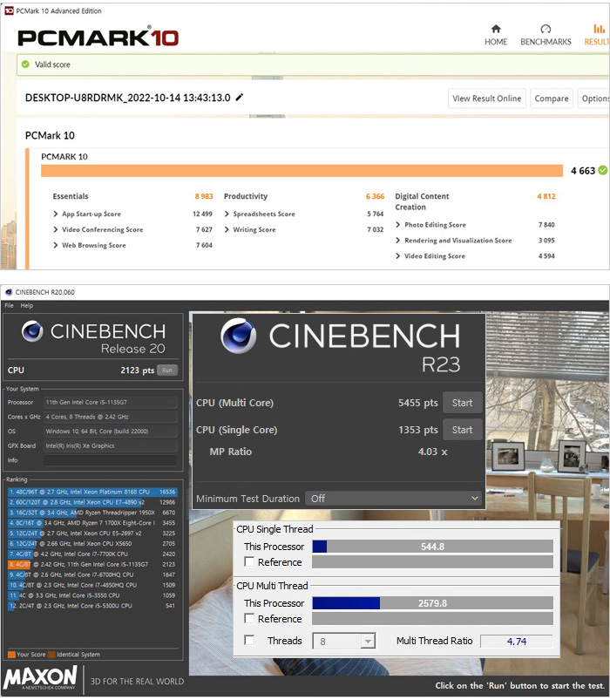The width and height of the screenshot is (610, 700).
Task: Click the GFX Board field Intel Iris Xe Graphics
Action: point(111,445)
